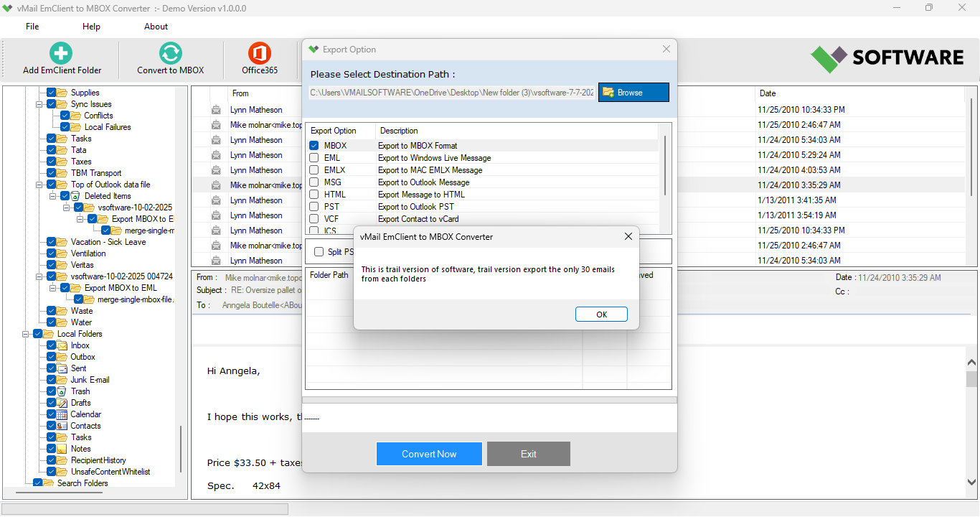
Task: Close the Export Option dialog
Action: tap(666, 50)
